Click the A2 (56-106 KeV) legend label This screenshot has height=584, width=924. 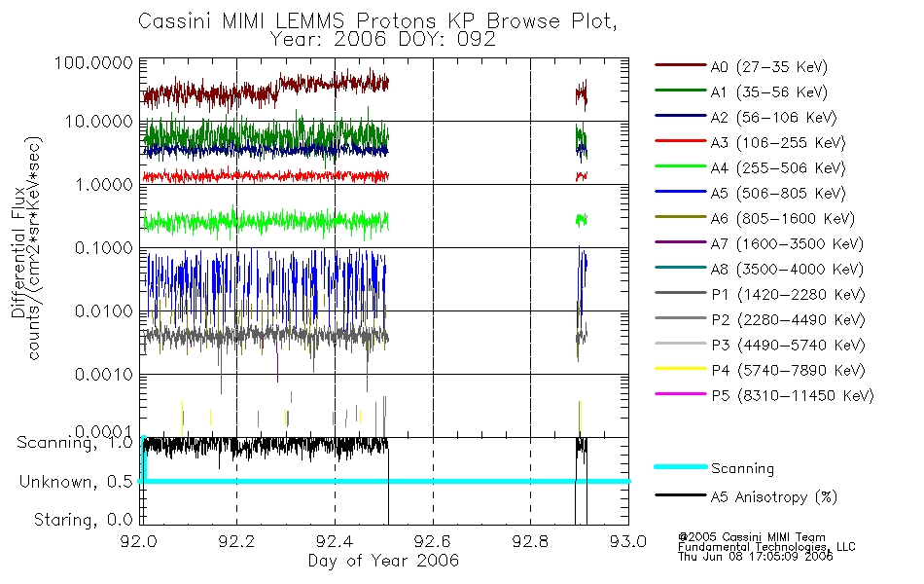click(x=773, y=118)
